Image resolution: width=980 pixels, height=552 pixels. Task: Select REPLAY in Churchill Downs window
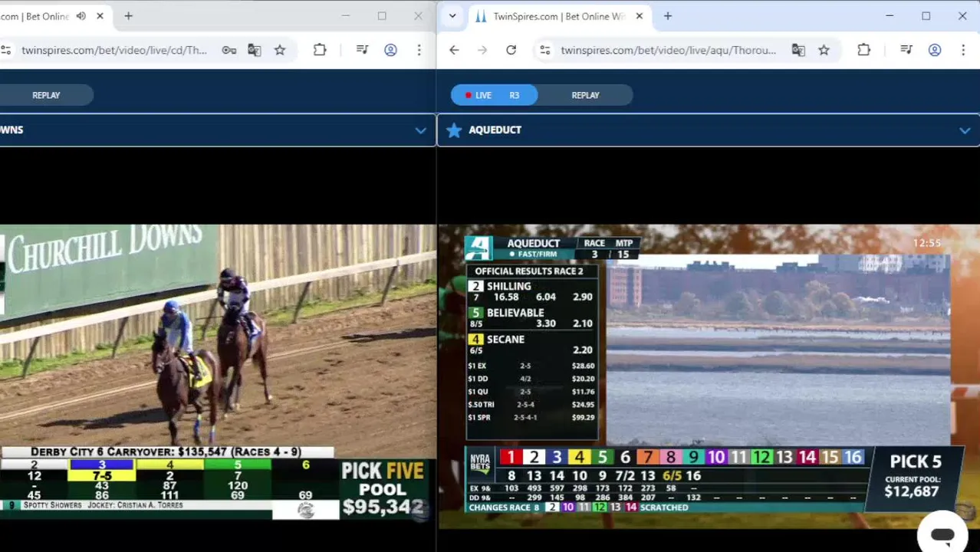pyautogui.click(x=46, y=95)
